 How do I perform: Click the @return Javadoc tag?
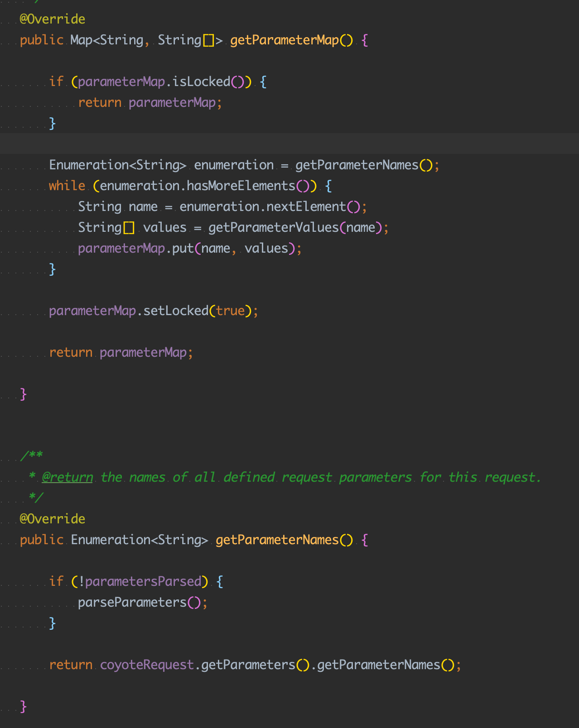pos(68,477)
